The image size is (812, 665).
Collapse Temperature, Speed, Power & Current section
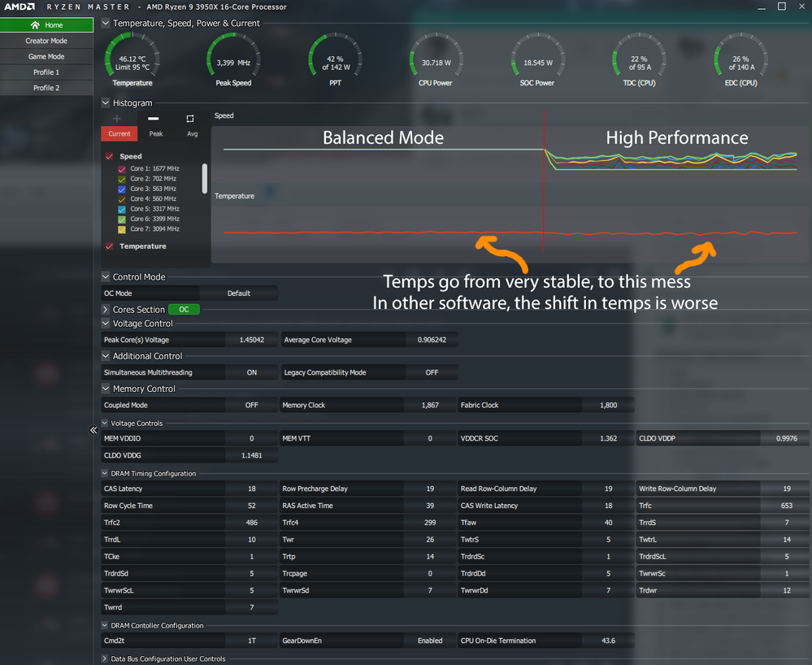106,23
